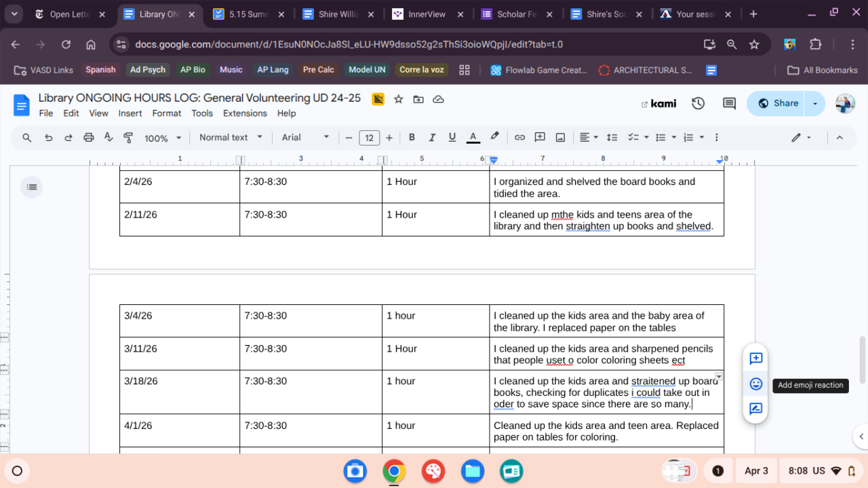Open the Arial font dropdown
The image size is (868, 488).
[x=305, y=138]
